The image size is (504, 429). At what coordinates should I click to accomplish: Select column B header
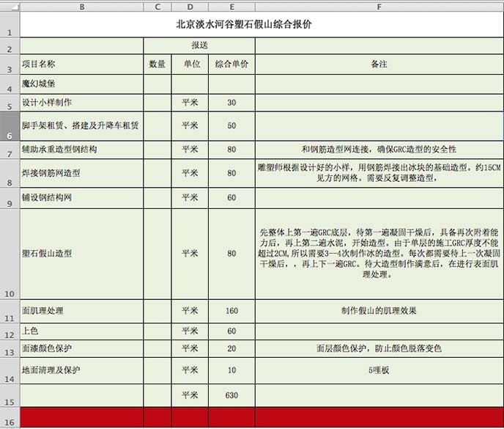(81, 7)
